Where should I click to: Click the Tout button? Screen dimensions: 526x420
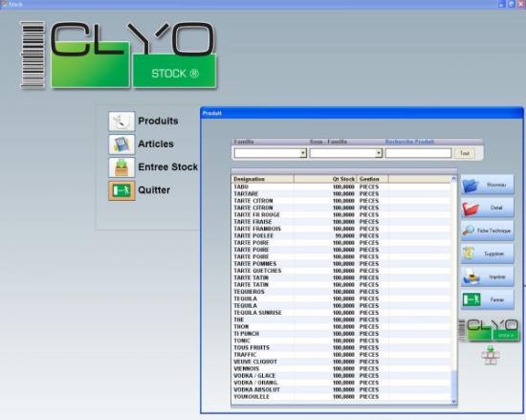pyautogui.click(x=465, y=153)
